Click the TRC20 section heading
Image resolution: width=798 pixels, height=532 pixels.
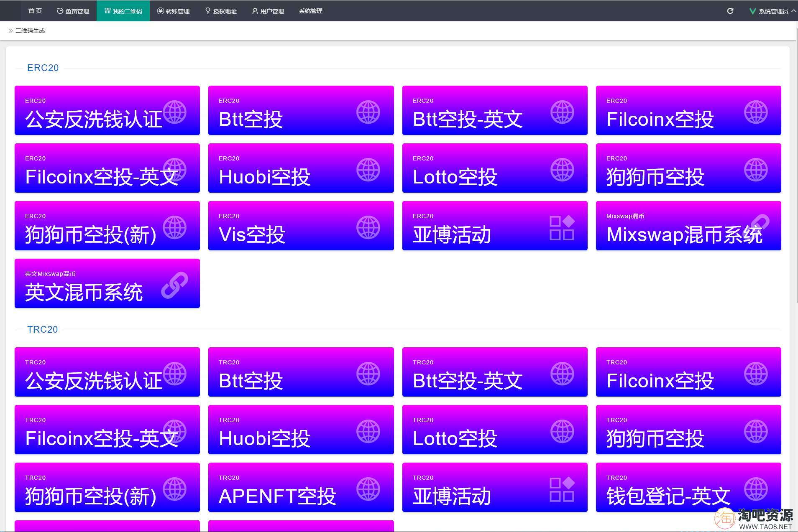tap(42, 329)
